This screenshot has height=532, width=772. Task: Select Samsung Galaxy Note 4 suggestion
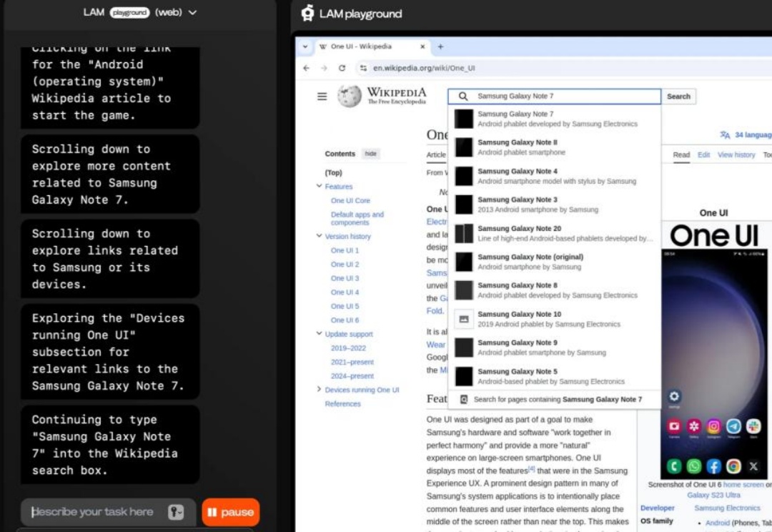click(x=555, y=176)
